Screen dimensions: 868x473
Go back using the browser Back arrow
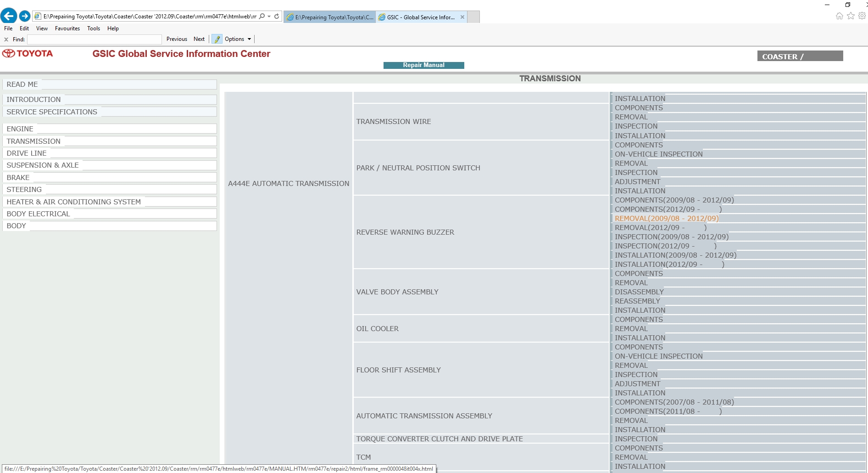[9, 16]
